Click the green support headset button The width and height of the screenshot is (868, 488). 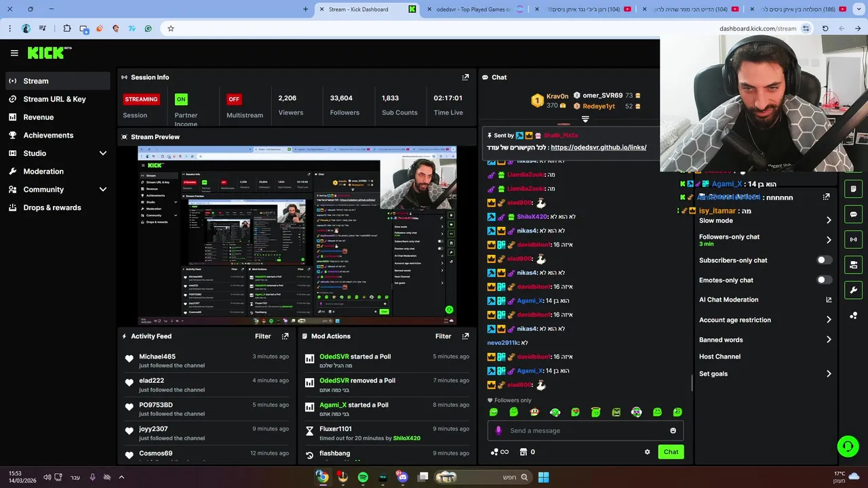click(x=848, y=446)
